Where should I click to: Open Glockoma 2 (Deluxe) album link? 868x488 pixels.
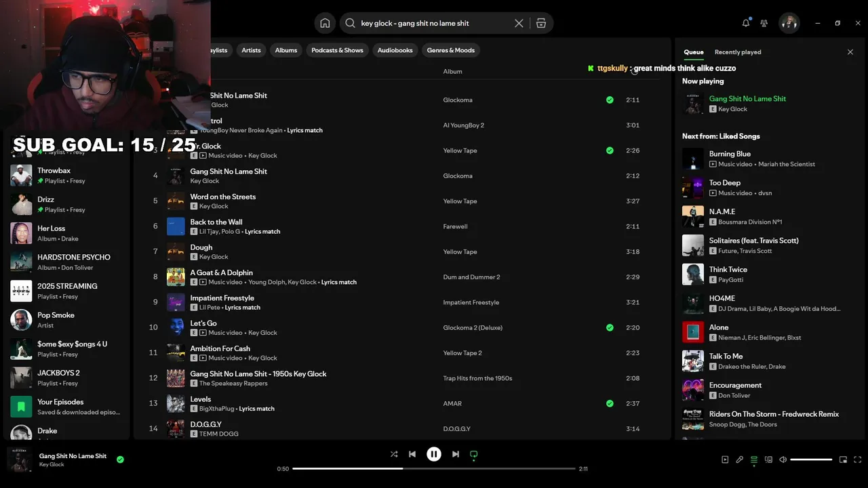click(473, 327)
